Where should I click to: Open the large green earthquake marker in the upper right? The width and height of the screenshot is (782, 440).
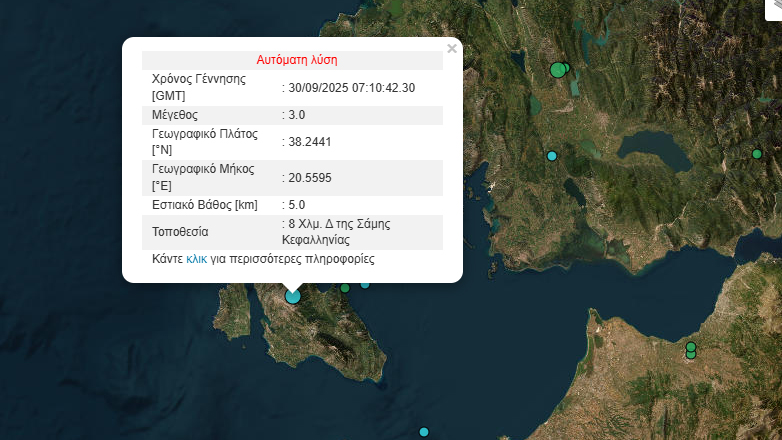pyautogui.click(x=558, y=70)
